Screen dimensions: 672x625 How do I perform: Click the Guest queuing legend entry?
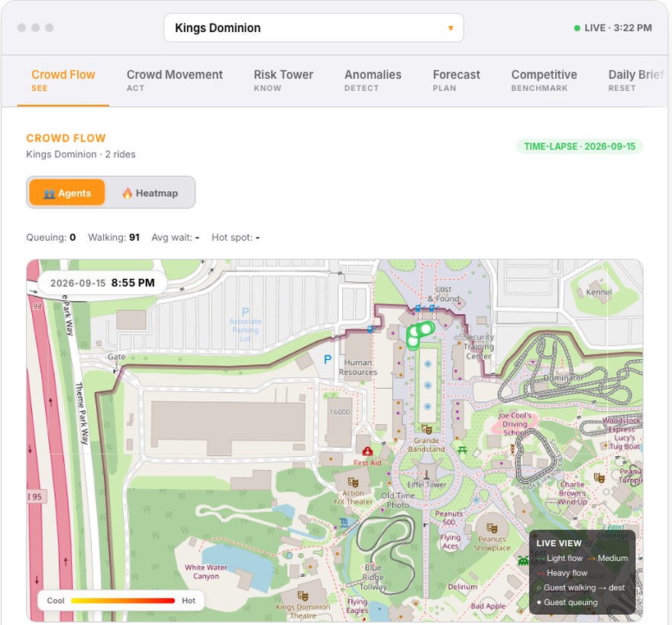coord(567,602)
